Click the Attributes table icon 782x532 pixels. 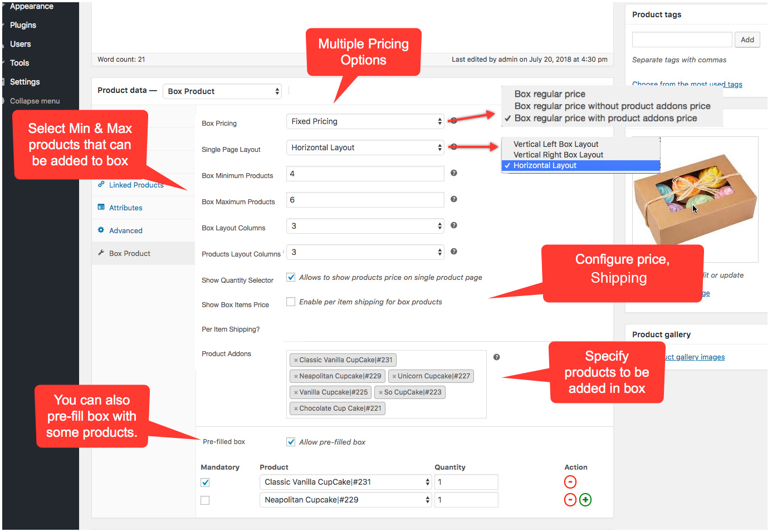101,207
